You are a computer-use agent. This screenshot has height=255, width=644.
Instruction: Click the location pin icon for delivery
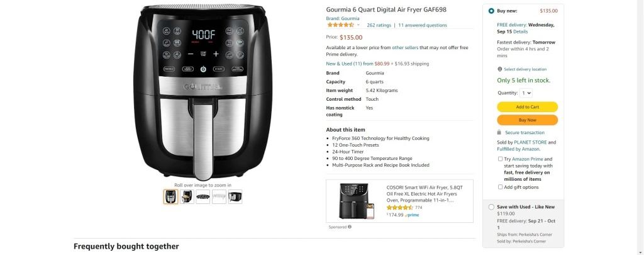click(499, 69)
